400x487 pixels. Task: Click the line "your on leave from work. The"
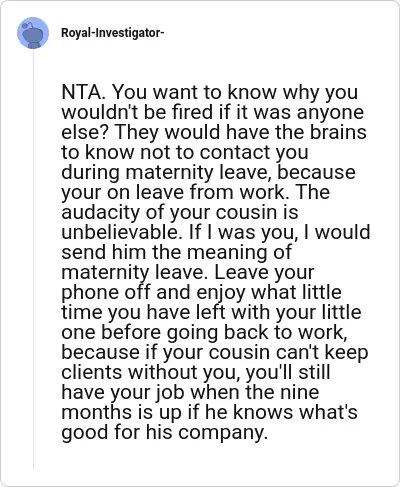coord(196,192)
